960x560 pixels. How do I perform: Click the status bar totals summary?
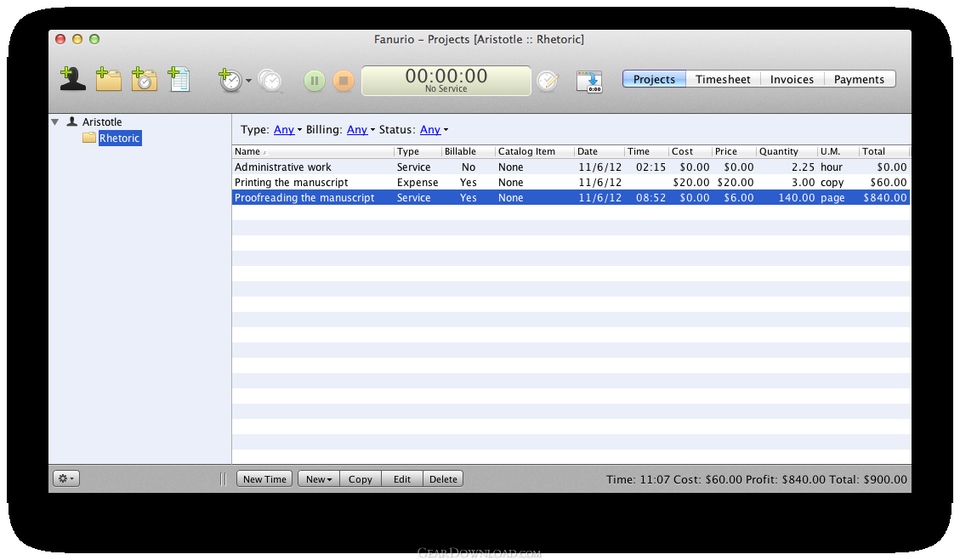click(x=757, y=480)
